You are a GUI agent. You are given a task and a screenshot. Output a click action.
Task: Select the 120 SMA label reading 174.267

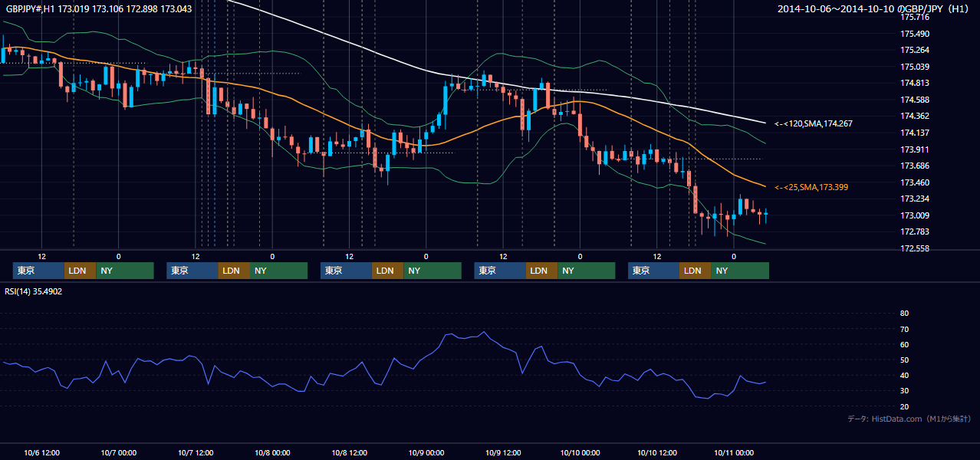tap(814, 123)
